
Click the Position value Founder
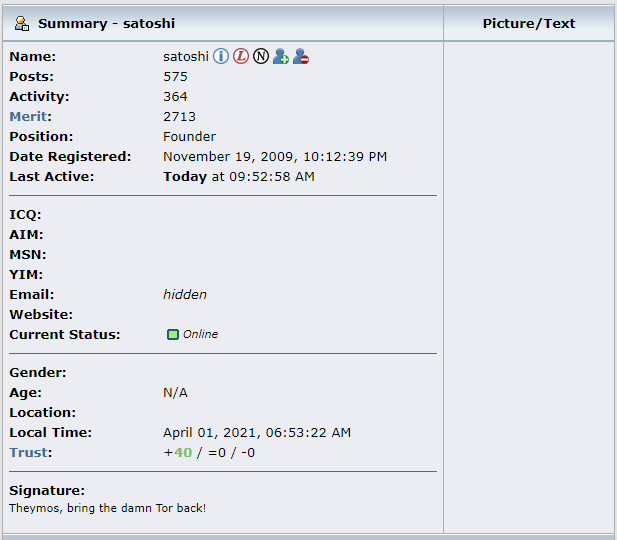[190, 137]
